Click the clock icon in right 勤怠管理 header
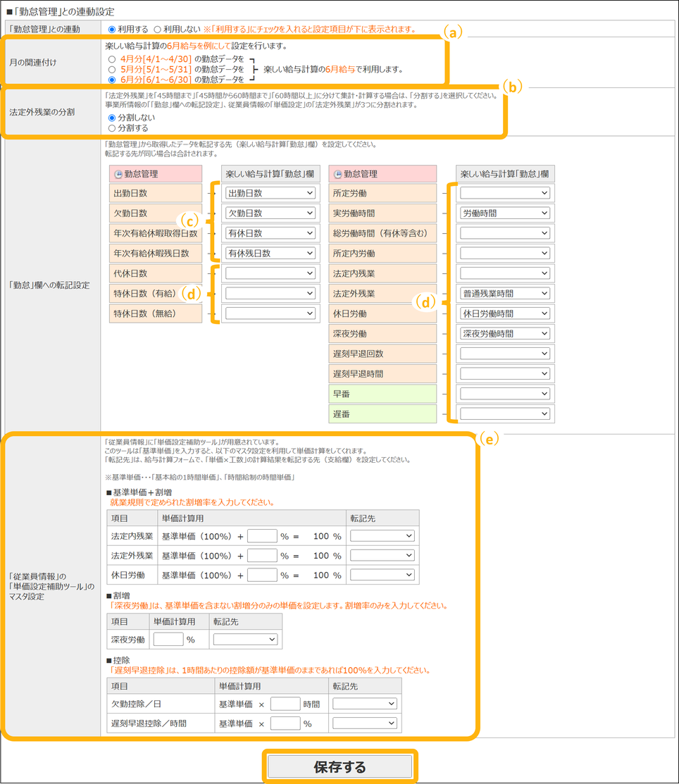Viewport: 679px width, 784px height. pos(338,174)
